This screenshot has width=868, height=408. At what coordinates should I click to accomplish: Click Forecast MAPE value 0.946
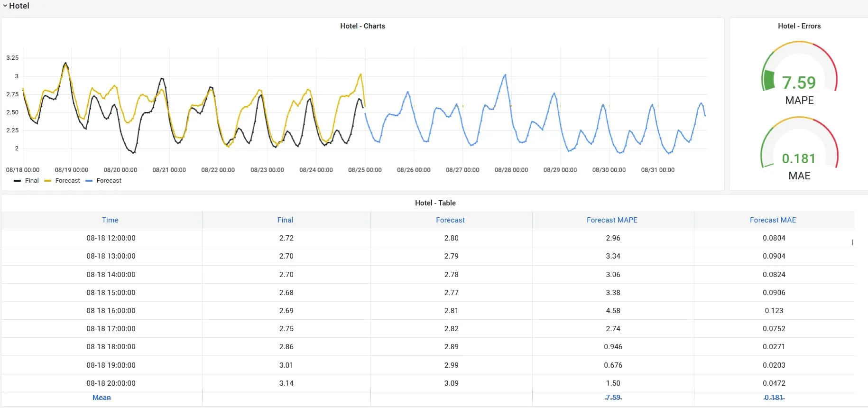click(613, 347)
